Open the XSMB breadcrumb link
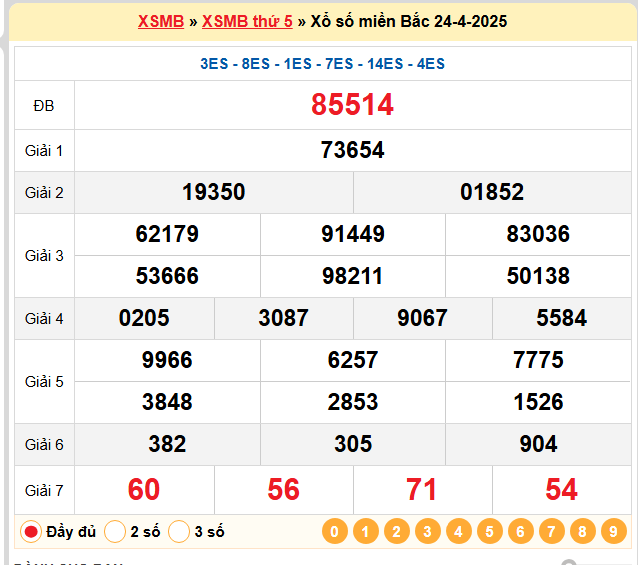Viewport: 638px width, 565px height. [x=161, y=22]
